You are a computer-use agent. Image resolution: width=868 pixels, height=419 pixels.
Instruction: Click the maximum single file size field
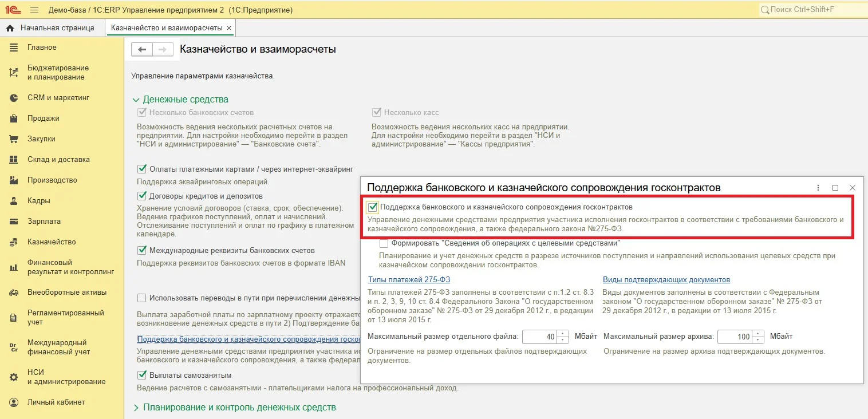coord(540,337)
